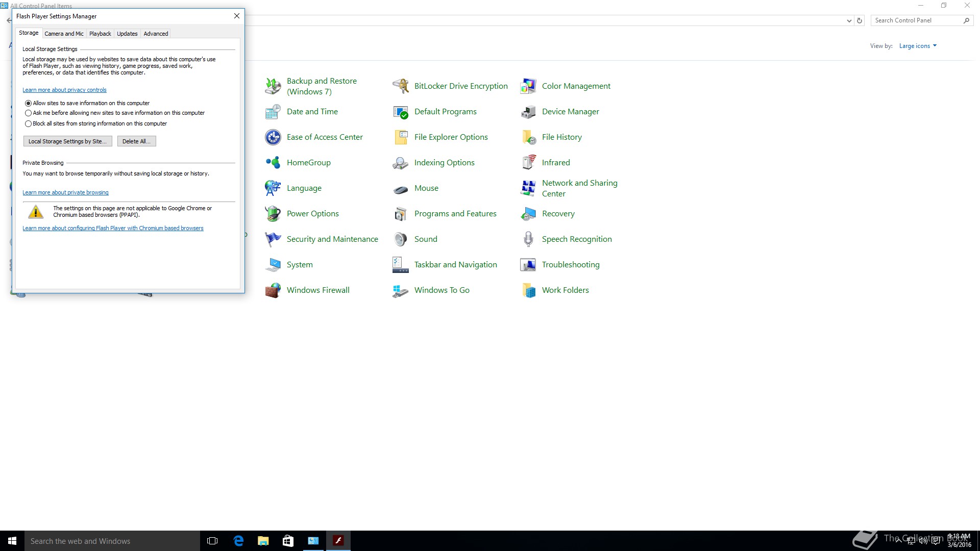
Task: Switch to the Camera and Mic tab
Action: [64, 34]
